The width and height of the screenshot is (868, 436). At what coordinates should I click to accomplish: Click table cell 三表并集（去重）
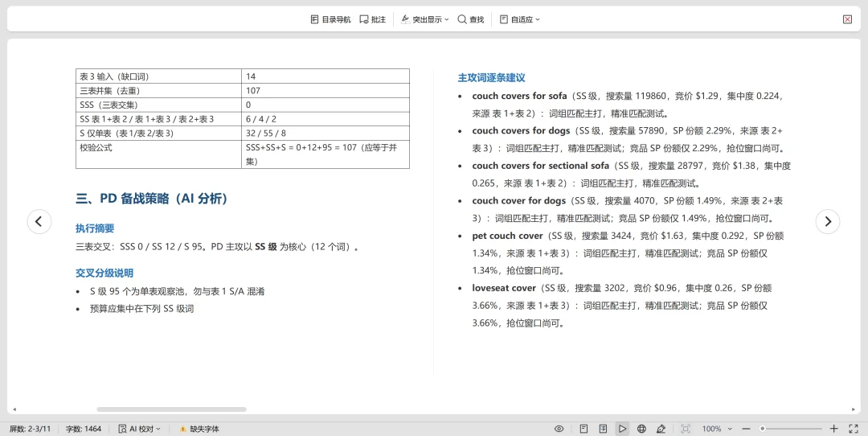pos(159,90)
